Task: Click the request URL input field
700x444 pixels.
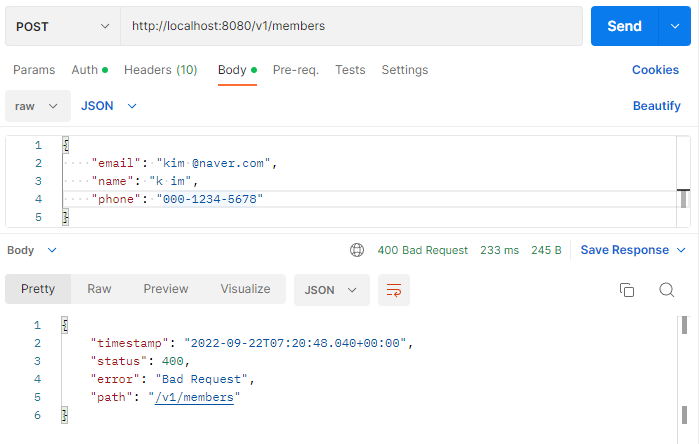Action: [351, 26]
